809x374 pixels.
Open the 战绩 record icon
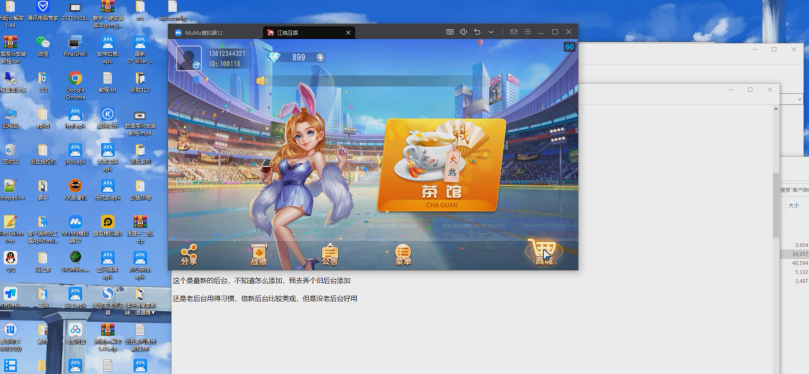click(x=259, y=255)
